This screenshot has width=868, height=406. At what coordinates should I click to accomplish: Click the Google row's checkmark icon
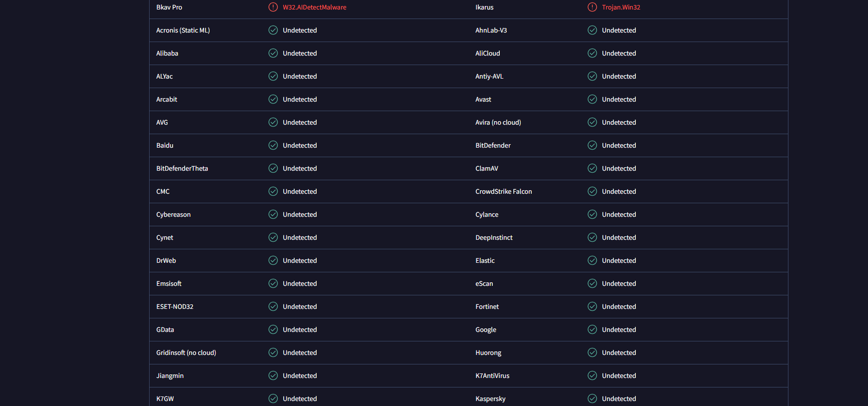coord(592,330)
